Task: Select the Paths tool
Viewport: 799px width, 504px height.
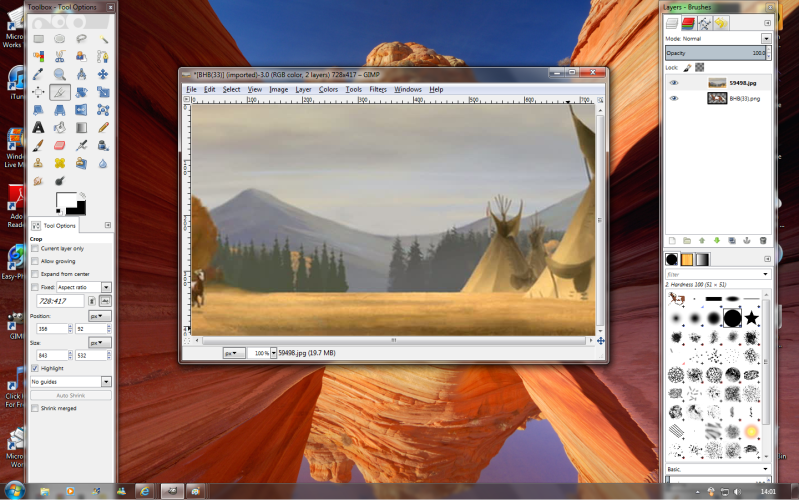Action: point(103,57)
